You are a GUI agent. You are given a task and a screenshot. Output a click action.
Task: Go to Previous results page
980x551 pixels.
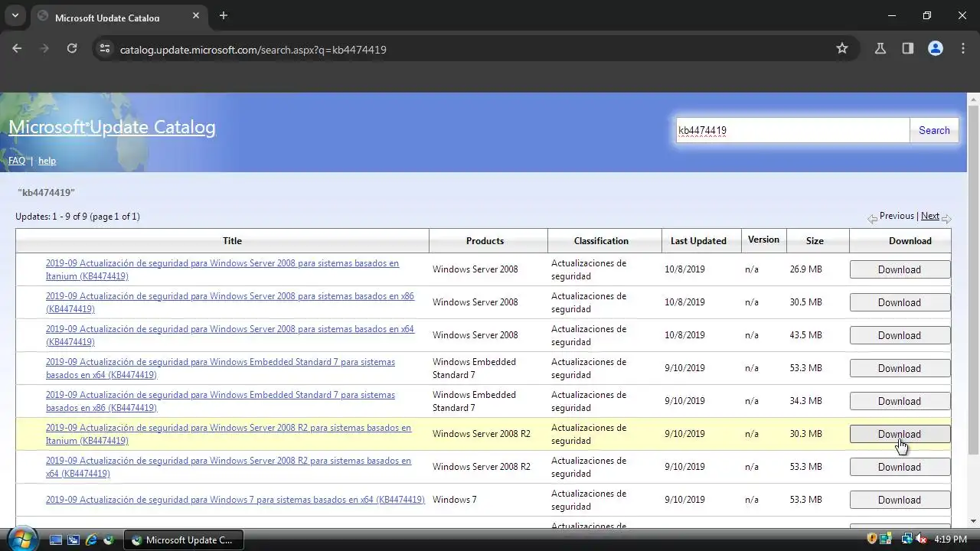[897, 216]
